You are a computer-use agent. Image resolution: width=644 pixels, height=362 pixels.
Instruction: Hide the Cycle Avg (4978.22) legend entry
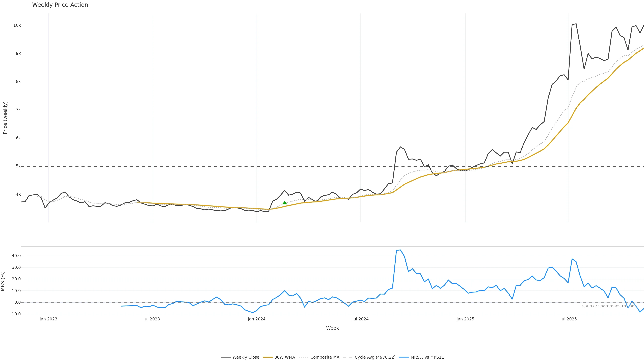tap(375, 357)
